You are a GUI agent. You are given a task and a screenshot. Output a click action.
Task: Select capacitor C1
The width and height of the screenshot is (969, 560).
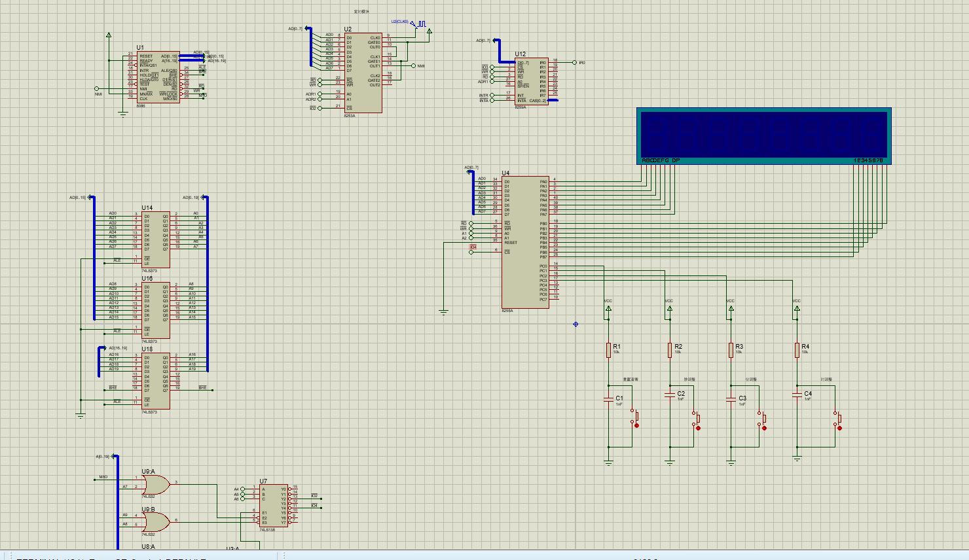pos(609,400)
